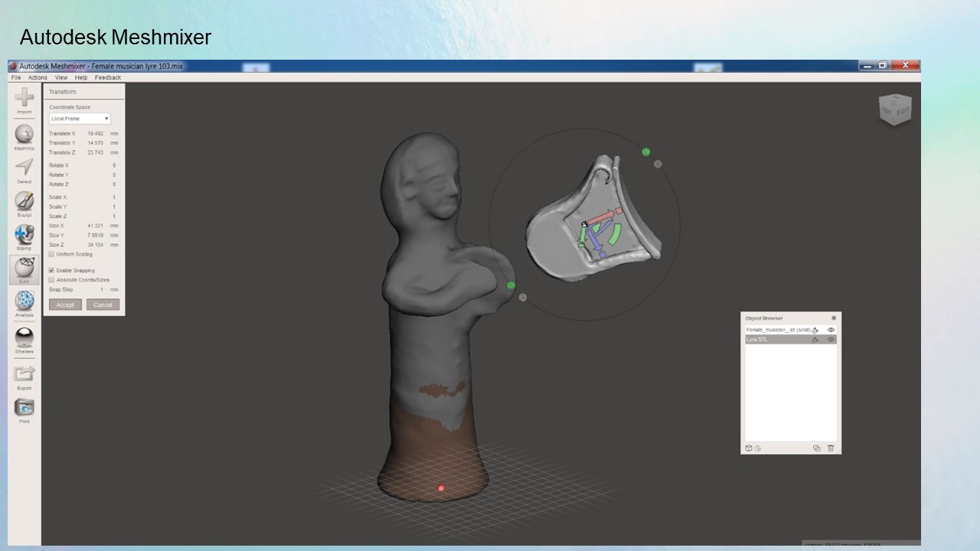The image size is (980, 551).
Task: Click the grey W handle on the widget ring
Action: (658, 164)
